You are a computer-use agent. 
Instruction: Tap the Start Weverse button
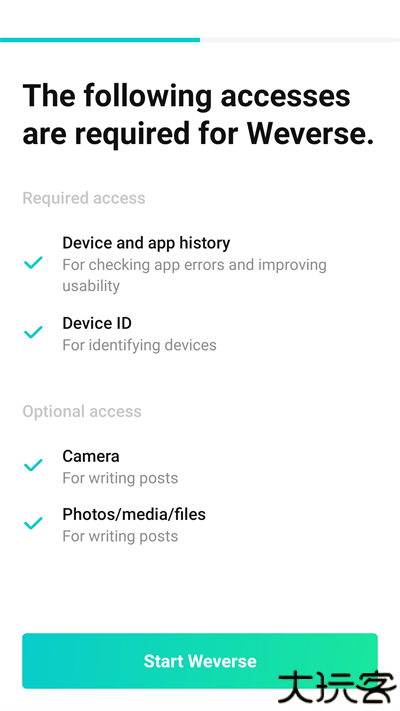coord(200,661)
